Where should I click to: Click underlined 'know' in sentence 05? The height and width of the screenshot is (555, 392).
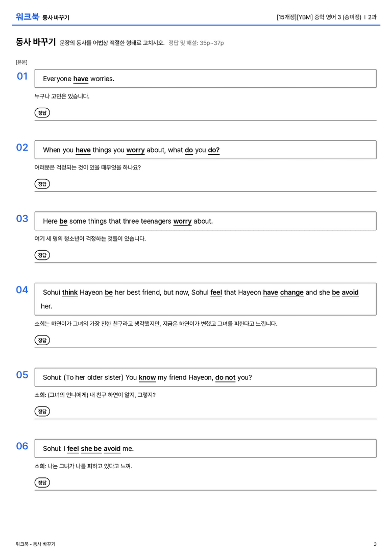tap(147, 378)
